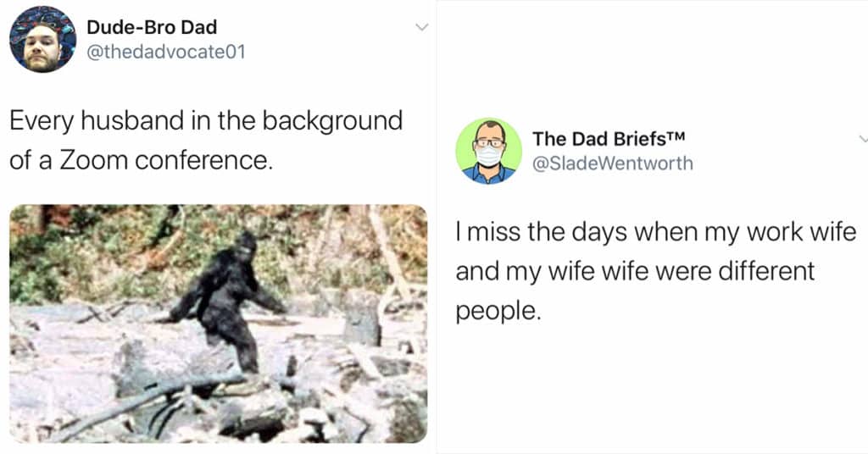The image size is (868, 454).
Task: Open the @SladeWentworth handle
Action: click(612, 163)
